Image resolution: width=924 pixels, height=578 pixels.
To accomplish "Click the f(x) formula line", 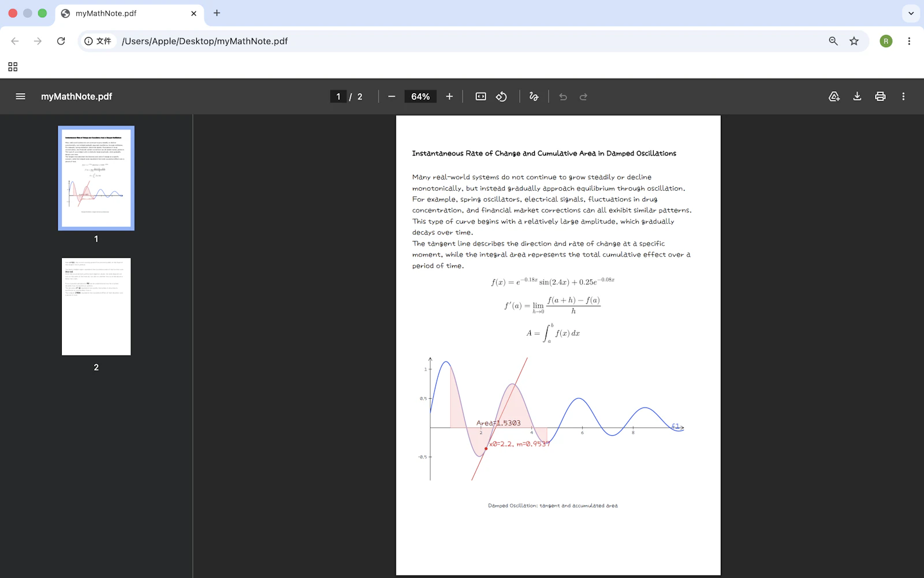I will pos(553,281).
